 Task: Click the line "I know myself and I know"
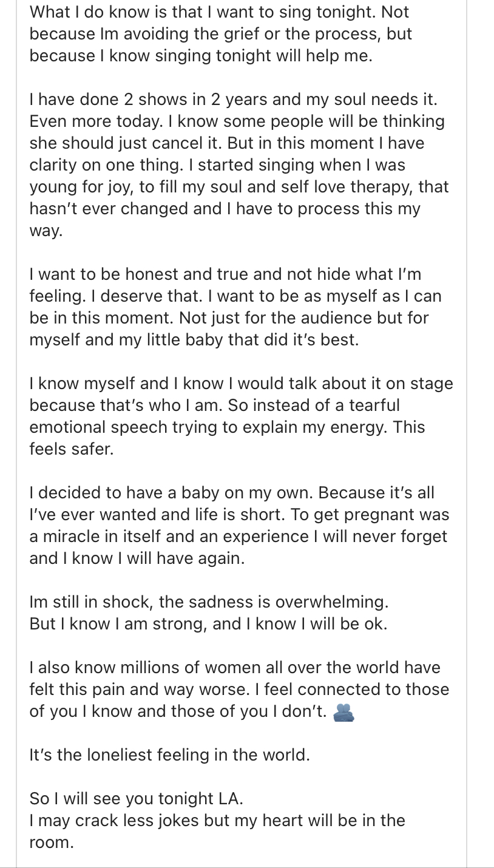[241, 384]
